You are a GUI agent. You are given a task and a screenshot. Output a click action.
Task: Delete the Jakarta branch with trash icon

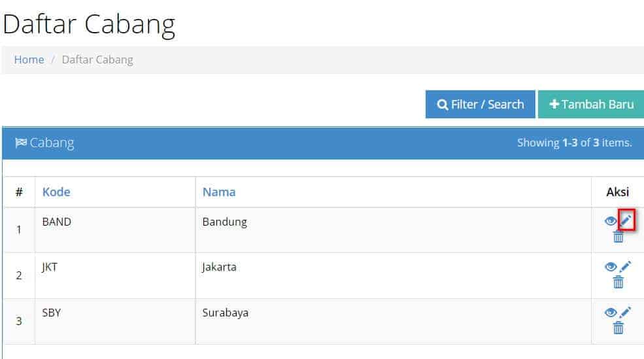tap(618, 282)
